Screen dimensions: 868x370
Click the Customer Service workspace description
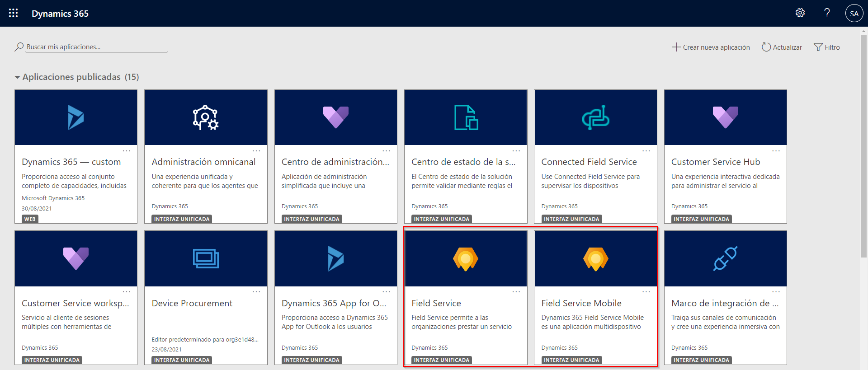pos(66,322)
